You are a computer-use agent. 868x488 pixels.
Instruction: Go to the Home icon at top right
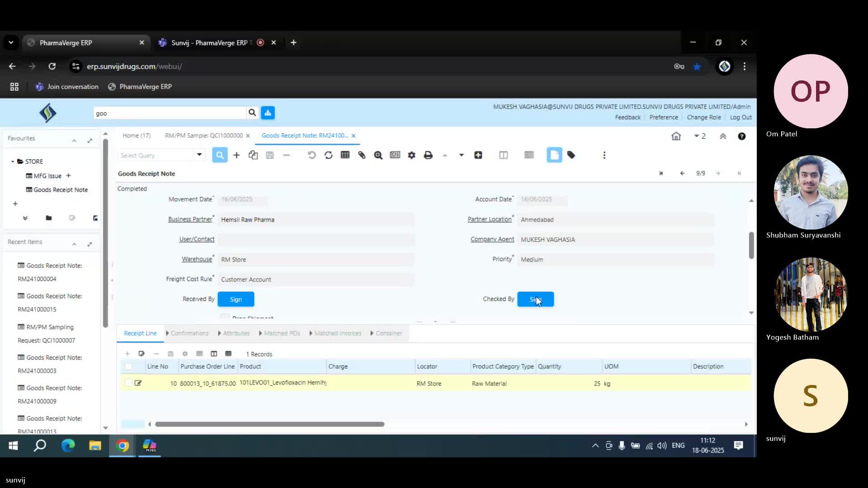point(676,136)
